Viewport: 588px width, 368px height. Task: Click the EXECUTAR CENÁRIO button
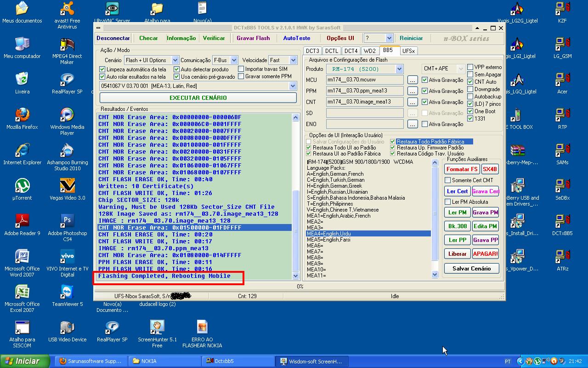pos(198,98)
